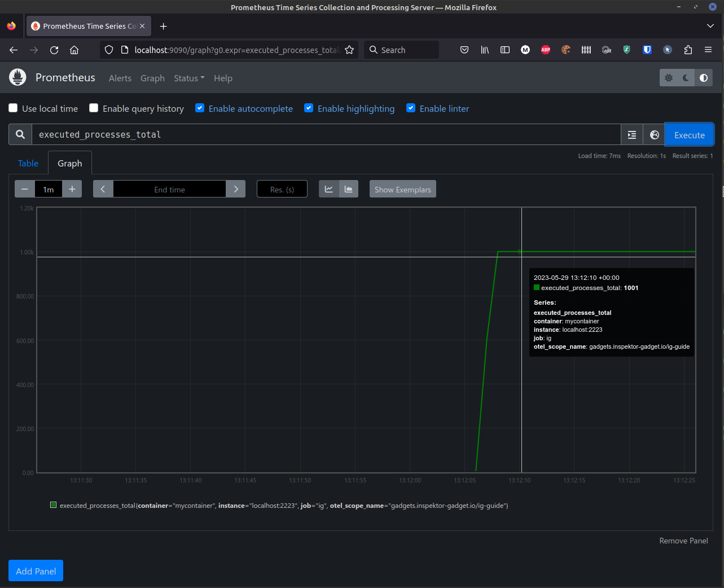Click the format expression icon
This screenshot has height=588, width=724.
632,135
